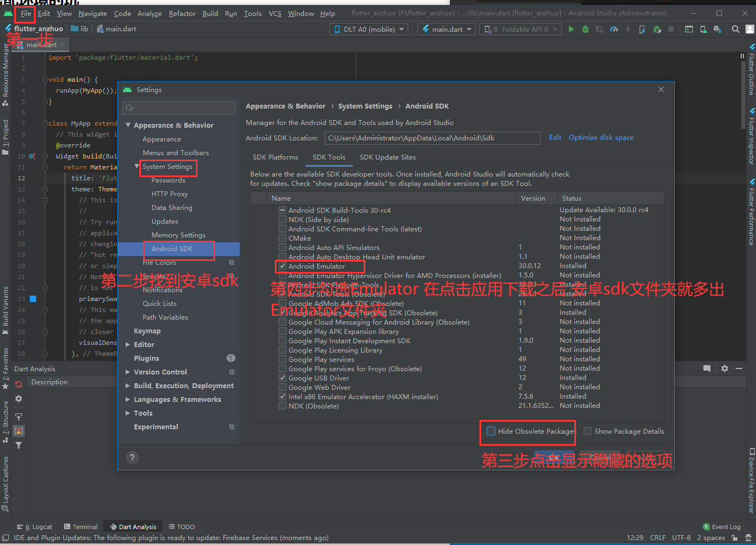Image resolution: width=756 pixels, height=545 pixels.
Task: Toggle group by severity icon in Dart Analysis
Action: click(x=19, y=431)
